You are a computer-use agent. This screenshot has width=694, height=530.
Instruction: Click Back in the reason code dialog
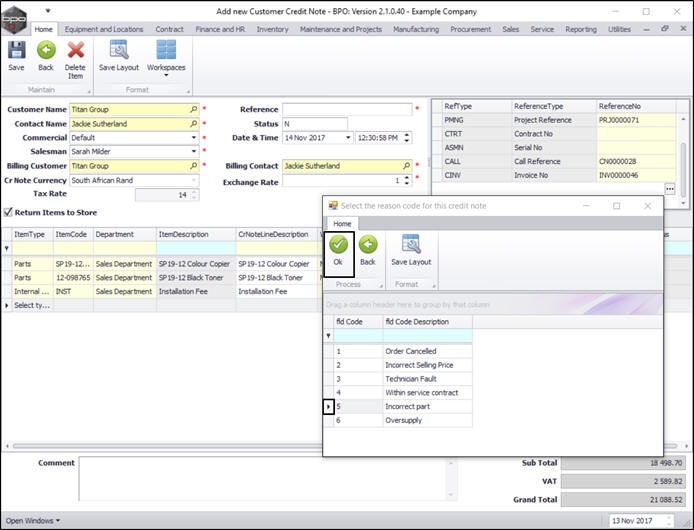tap(368, 251)
